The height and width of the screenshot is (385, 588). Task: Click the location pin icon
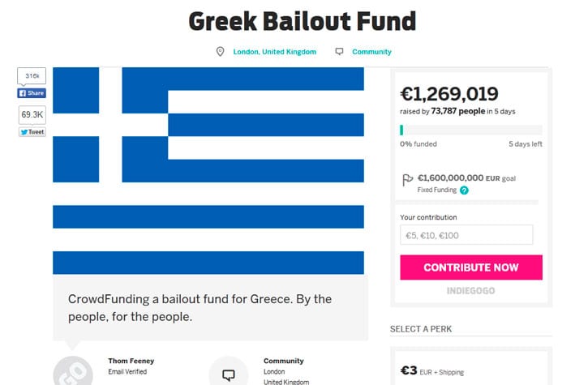(x=220, y=52)
